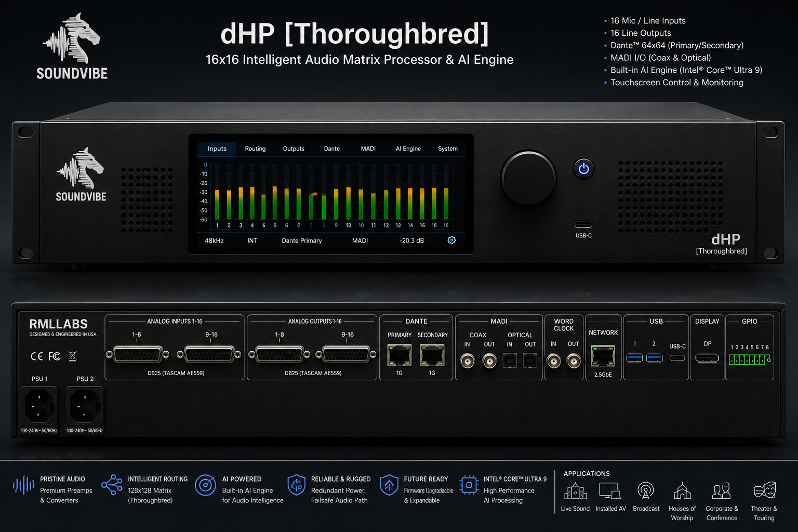This screenshot has height=532, width=798.
Task: Click the CE certification mark
Action: tap(37, 356)
